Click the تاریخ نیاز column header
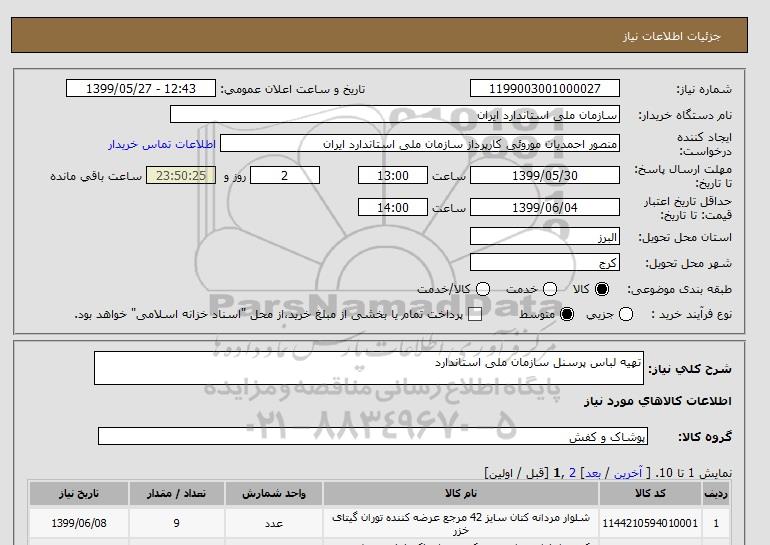Screen dimensions: 770x545 [79, 493]
